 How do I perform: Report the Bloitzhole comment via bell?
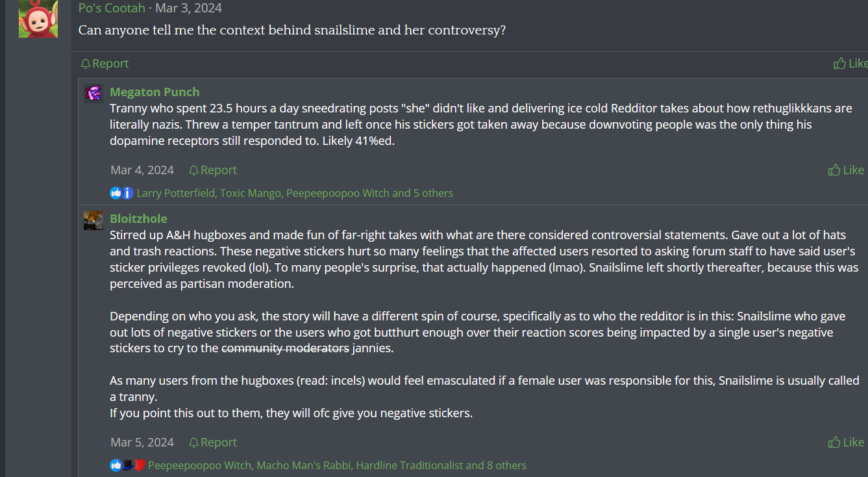pos(213,443)
